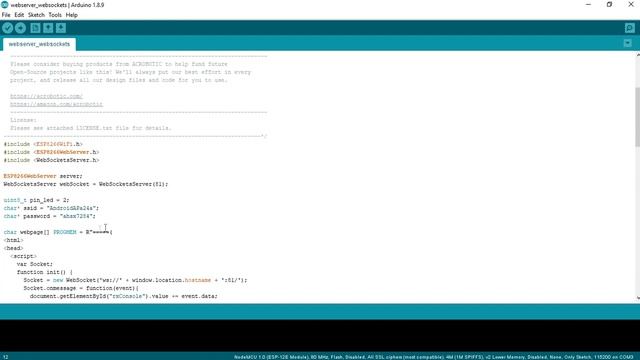
Task: Click the scrollbar down arrow
Action: tap(637, 298)
